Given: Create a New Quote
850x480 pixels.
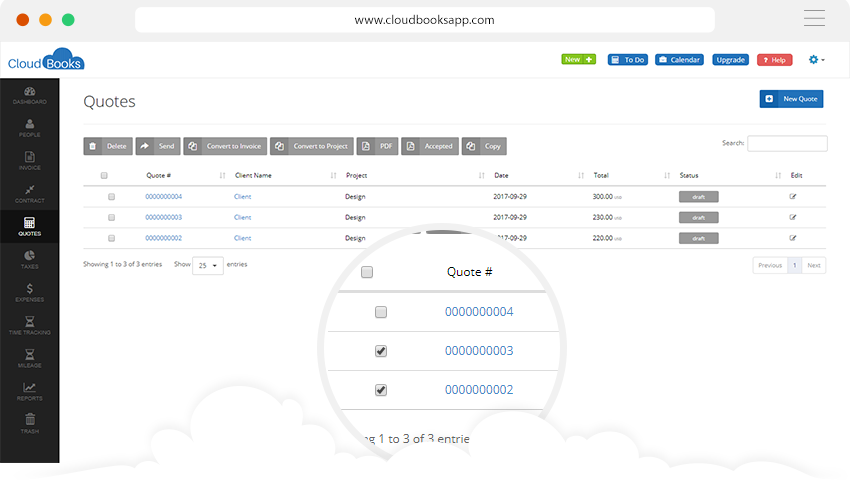Looking at the screenshot, I should coord(791,99).
